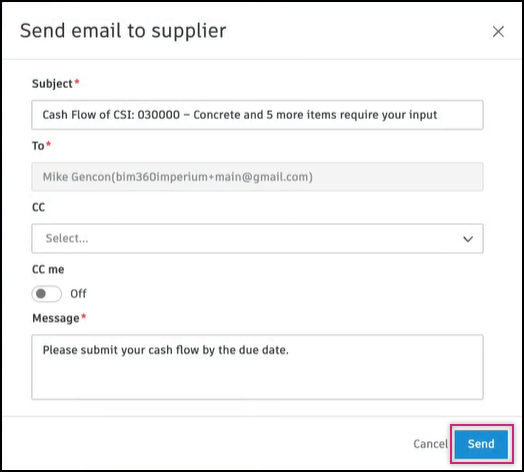Click the Off label beside CC me switch
Image resolution: width=524 pixels, height=472 pixels.
click(79, 294)
